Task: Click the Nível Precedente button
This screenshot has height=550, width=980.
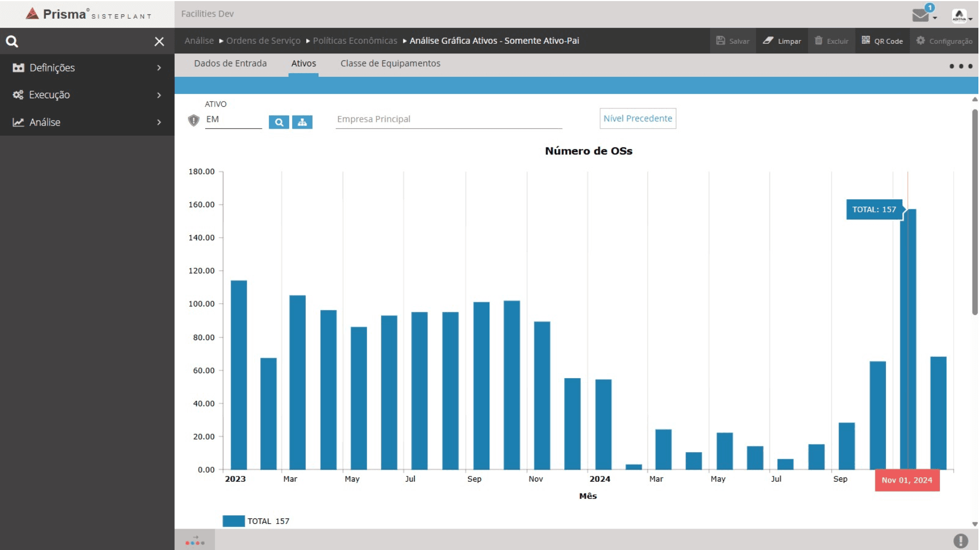Action: (637, 119)
